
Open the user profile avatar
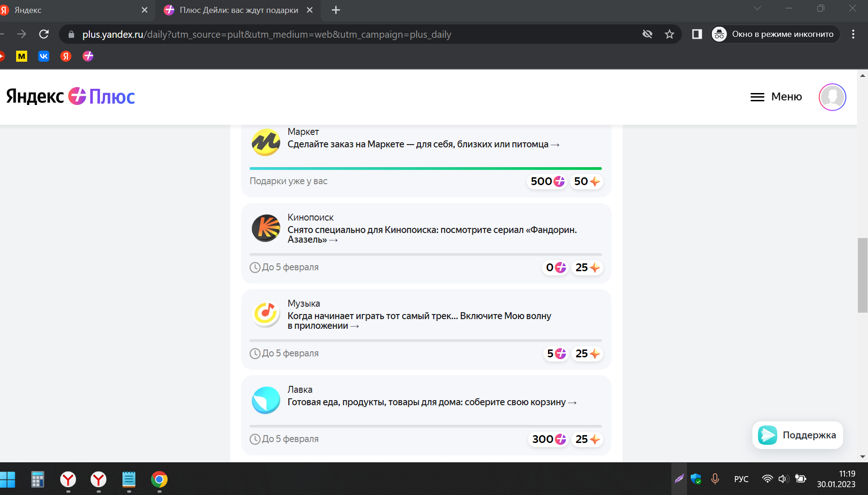[832, 97]
